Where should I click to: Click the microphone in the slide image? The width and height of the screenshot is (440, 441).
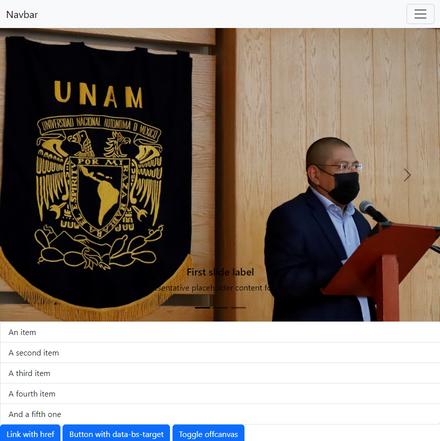(x=373, y=212)
